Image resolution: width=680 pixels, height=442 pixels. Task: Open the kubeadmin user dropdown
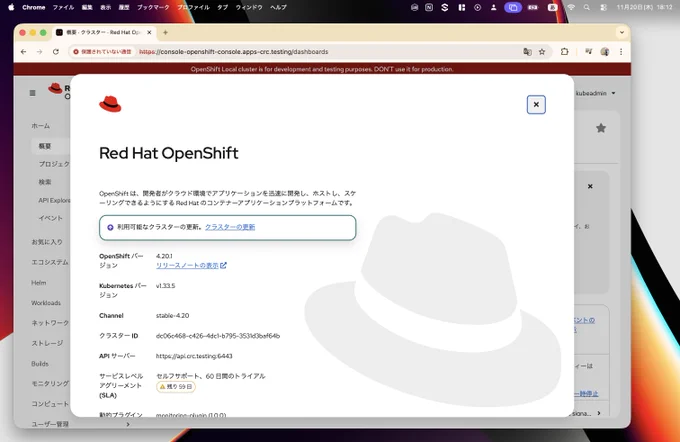pos(595,93)
